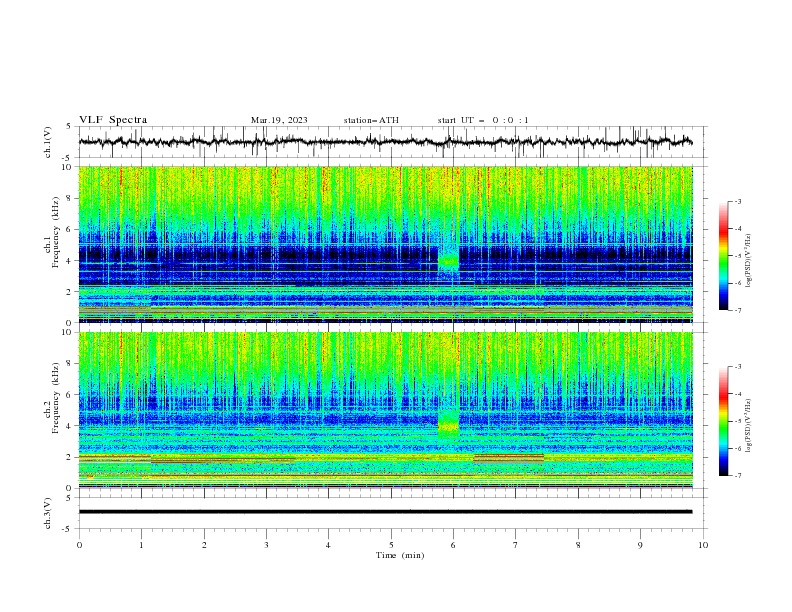Click time axis tick label "8"

pyautogui.click(x=578, y=545)
